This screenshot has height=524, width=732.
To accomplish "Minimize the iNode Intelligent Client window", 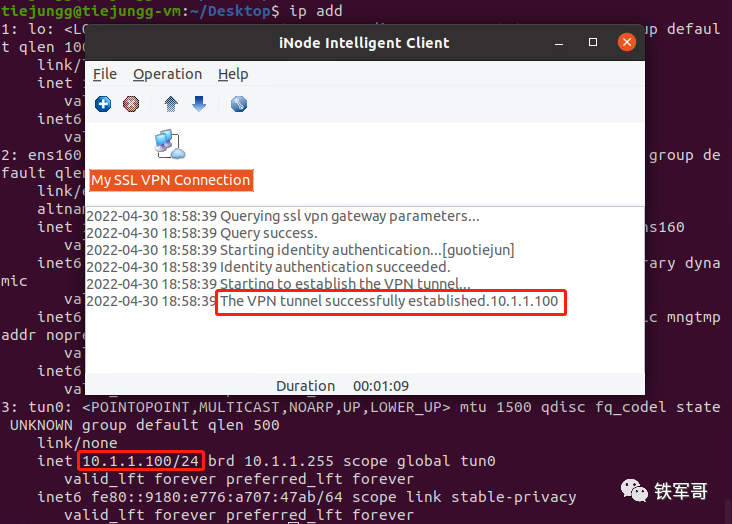I will coord(559,43).
